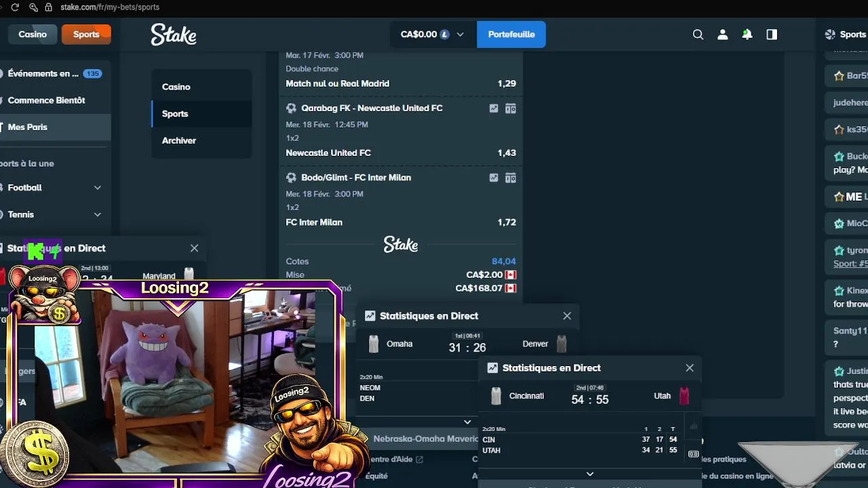This screenshot has height=488, width=868.
Task: Click 135 live events badge
Action: point(92,73)
